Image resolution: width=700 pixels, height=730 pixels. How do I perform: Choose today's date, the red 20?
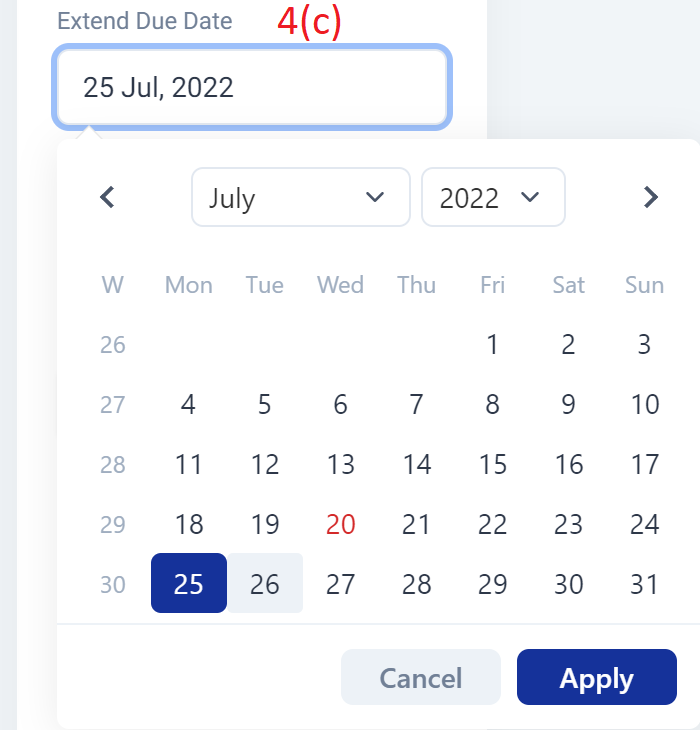[341, 524]
